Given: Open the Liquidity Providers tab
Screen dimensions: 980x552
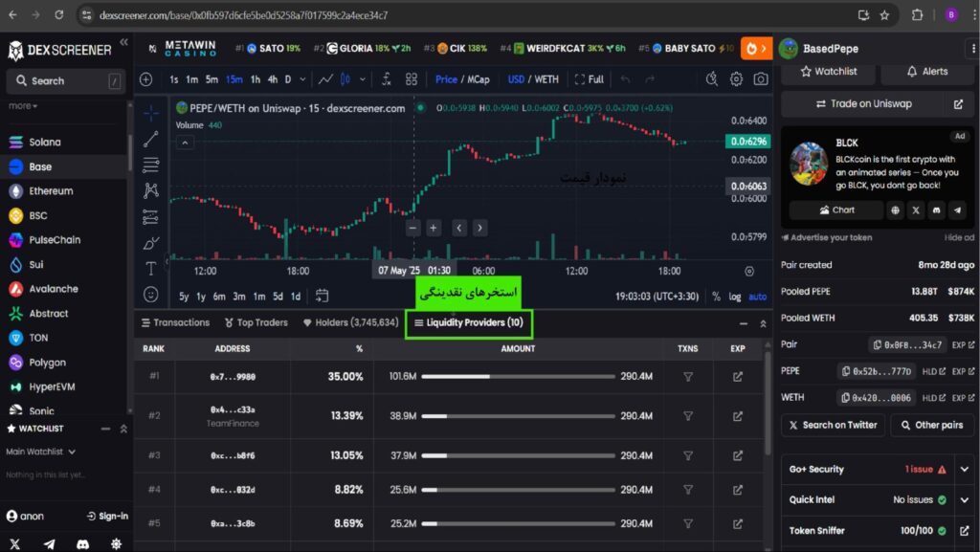Looking at the screenshot, I should pos(469,322).
